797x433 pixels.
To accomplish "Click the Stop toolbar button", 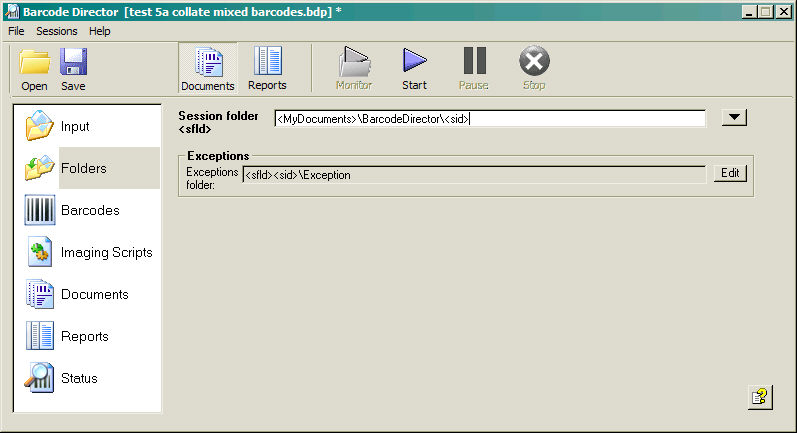I will [x=534, y=67].
